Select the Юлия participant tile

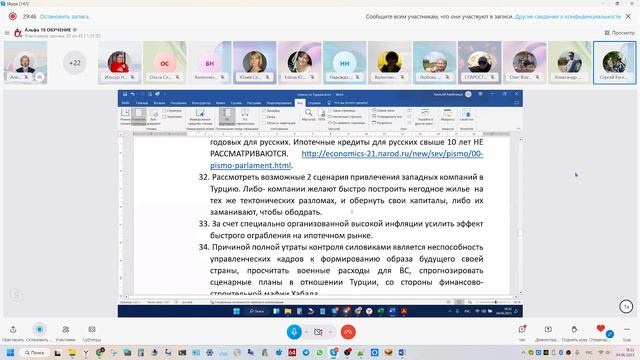255,62
